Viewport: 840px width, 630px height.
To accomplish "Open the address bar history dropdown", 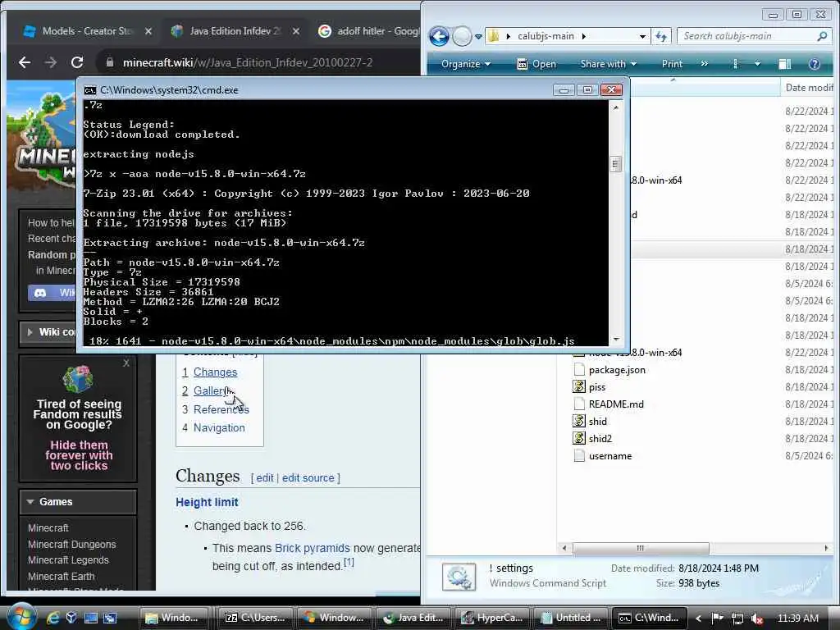I will pos(642,36).
